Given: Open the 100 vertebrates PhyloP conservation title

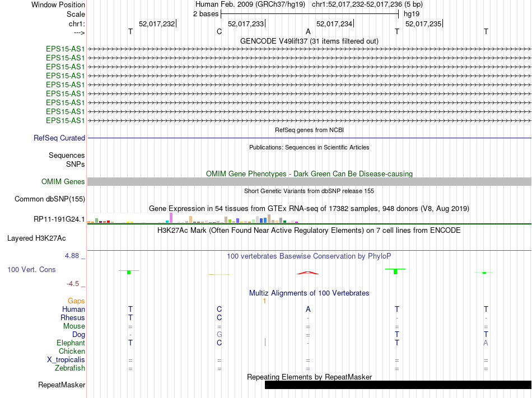Looking at the screenshot, I should 309,256.
